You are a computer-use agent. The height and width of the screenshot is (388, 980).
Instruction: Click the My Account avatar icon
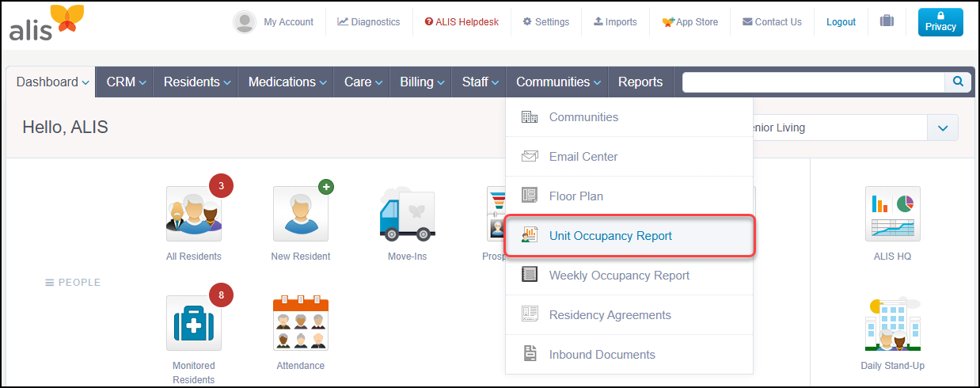click(x=245, y=22)
